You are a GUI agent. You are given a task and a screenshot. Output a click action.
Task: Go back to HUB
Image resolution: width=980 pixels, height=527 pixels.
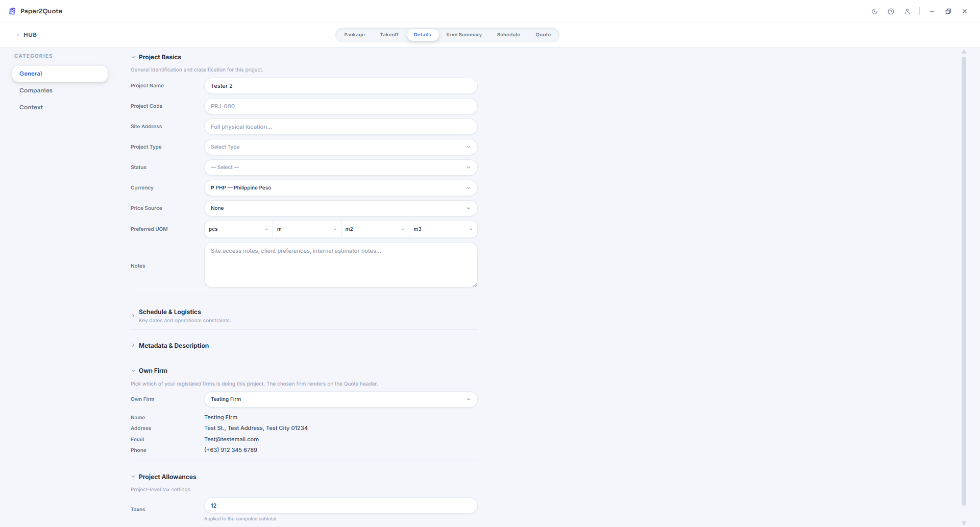pos(27,35)
